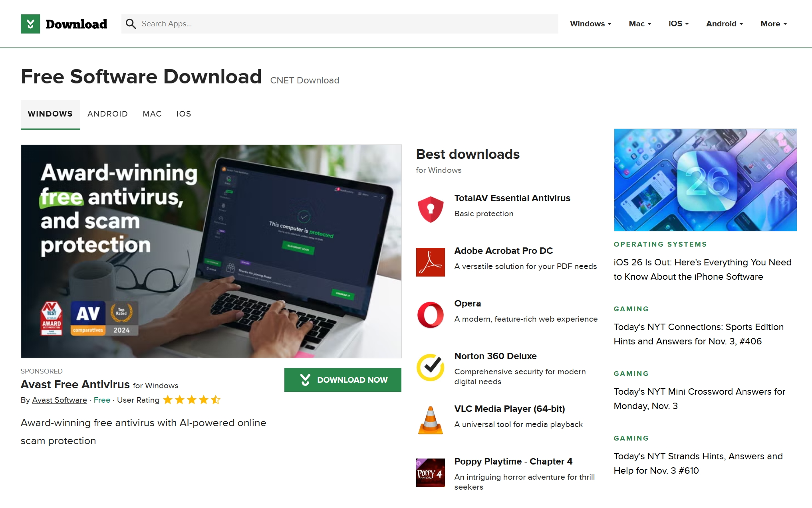This screenshot has width=812, height=508.
Task: Focus the Search Apps input field
Action: [340, 24]
